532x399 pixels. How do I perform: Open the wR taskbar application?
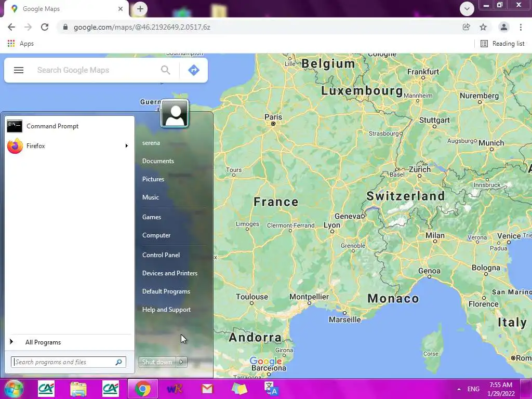tap(175, 389)
